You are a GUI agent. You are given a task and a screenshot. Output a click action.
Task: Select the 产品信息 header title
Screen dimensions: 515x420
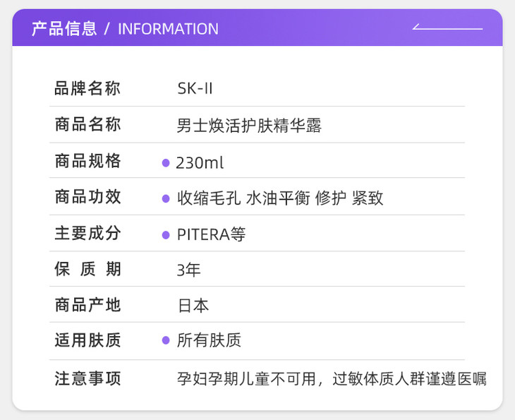64,29
